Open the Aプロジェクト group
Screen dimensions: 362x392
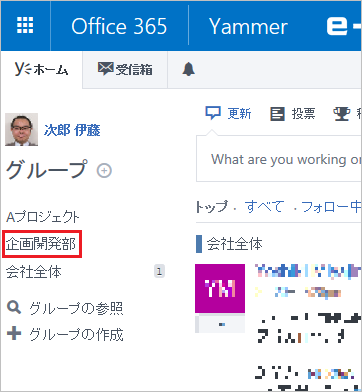click(x=43, y=217)
